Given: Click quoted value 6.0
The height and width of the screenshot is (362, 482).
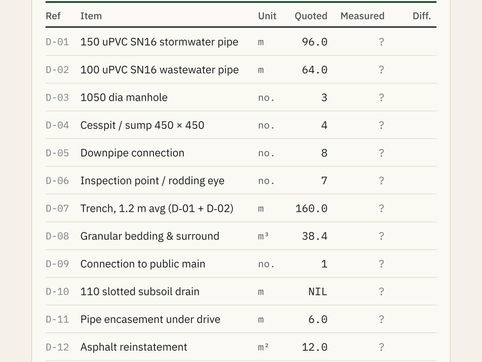Looking at the screenshot, I should click(318, 319).
